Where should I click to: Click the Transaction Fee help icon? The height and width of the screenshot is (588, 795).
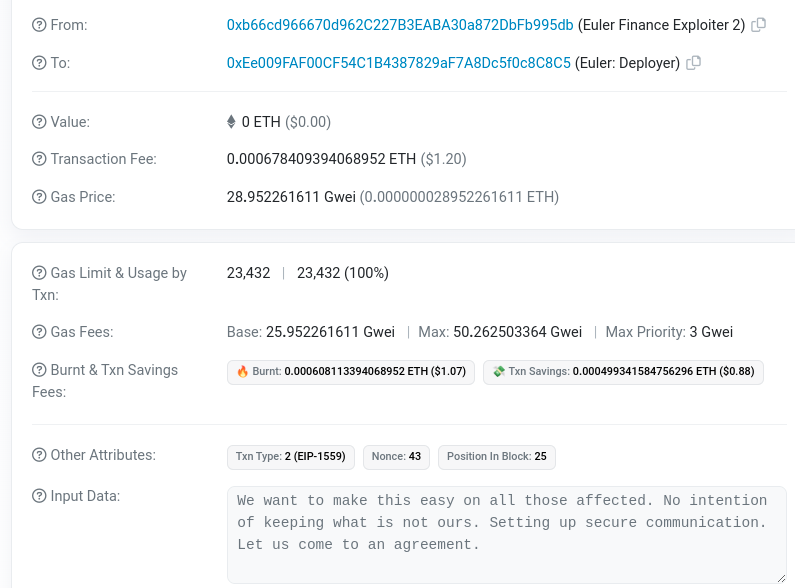(x=39, y=159)
